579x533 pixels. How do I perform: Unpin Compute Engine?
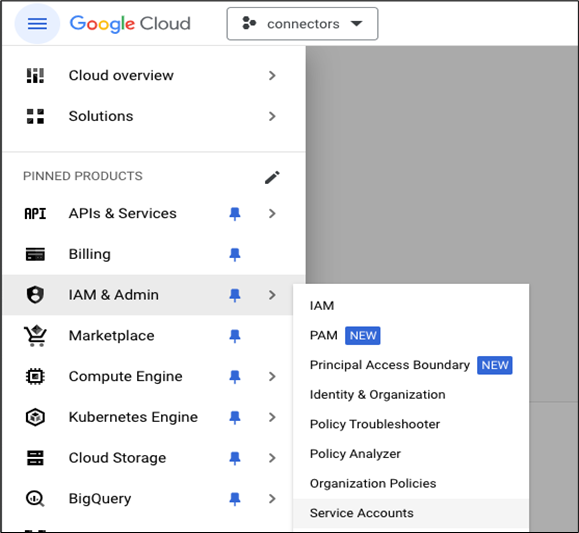coord(235,376)
